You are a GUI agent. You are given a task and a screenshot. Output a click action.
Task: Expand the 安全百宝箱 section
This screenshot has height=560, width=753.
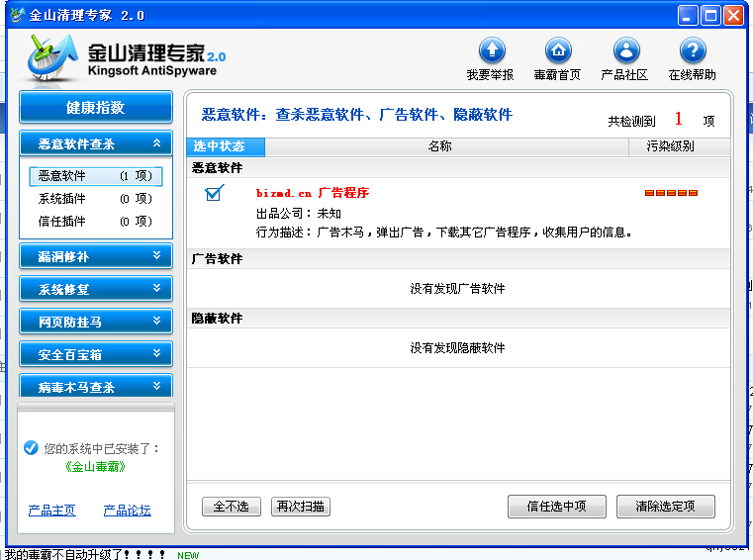pyautogui.click(x=96, y=354)
